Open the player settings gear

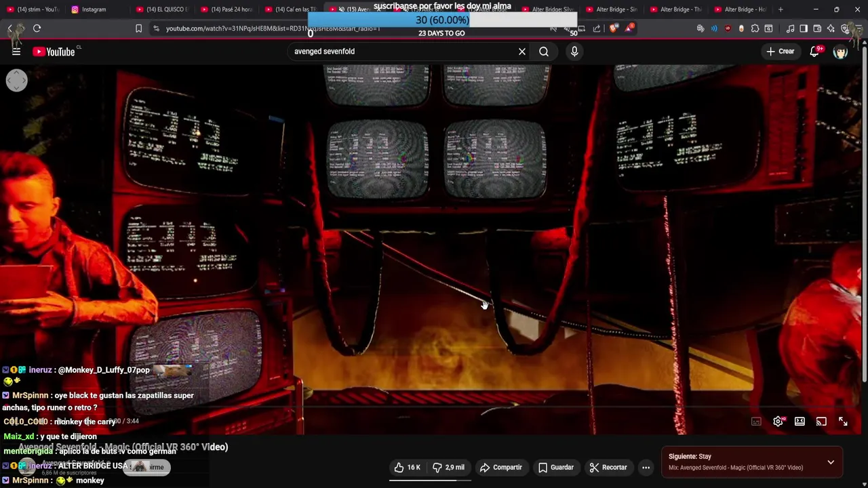(x=778, y=422)
